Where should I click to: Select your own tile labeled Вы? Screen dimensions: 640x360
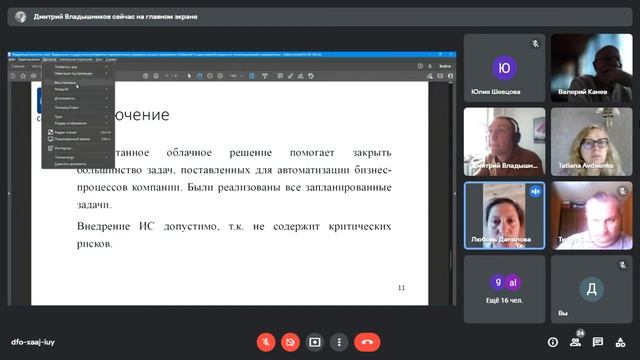591,289
